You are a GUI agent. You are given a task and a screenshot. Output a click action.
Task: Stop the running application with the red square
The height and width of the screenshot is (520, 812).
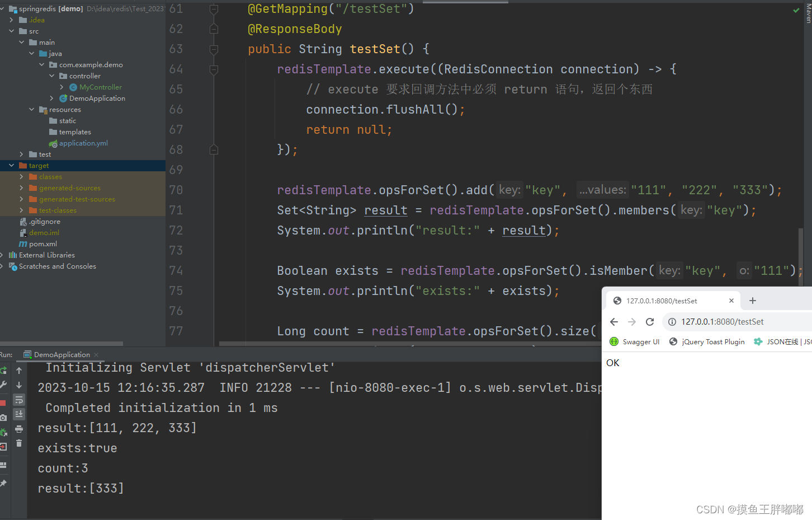[3, 403]
